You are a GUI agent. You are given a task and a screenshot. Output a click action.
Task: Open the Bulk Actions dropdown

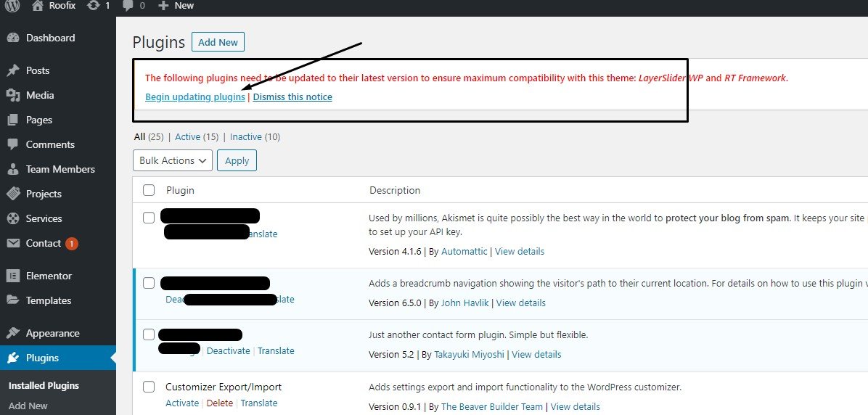[172, 160]
